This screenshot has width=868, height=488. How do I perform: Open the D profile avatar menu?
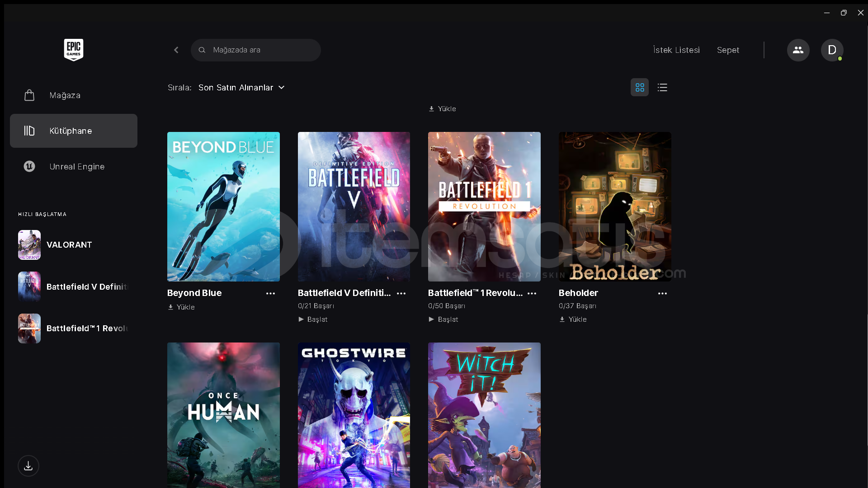832,50
